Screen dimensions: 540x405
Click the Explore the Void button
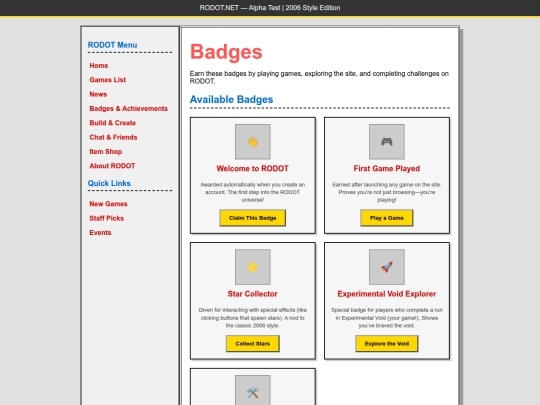click(x=386, y=344)
